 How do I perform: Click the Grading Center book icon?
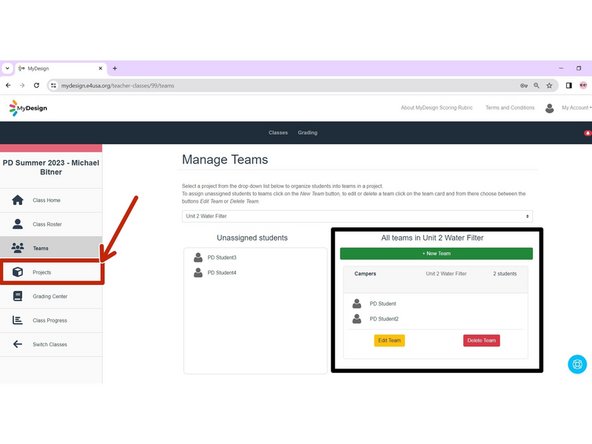[x=17, y=296]
